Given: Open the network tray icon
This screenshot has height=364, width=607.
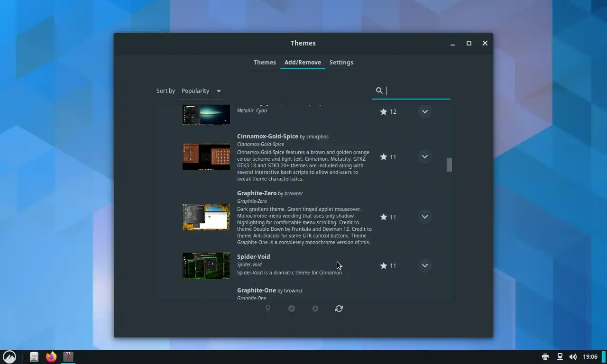Looking at the screenshot, I should pos(560,357).
